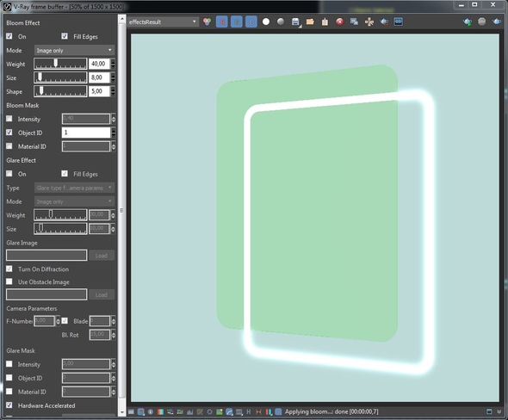
Task: Click the open folder load image icon
Action: pyautogui.click(x=310, y=22)
